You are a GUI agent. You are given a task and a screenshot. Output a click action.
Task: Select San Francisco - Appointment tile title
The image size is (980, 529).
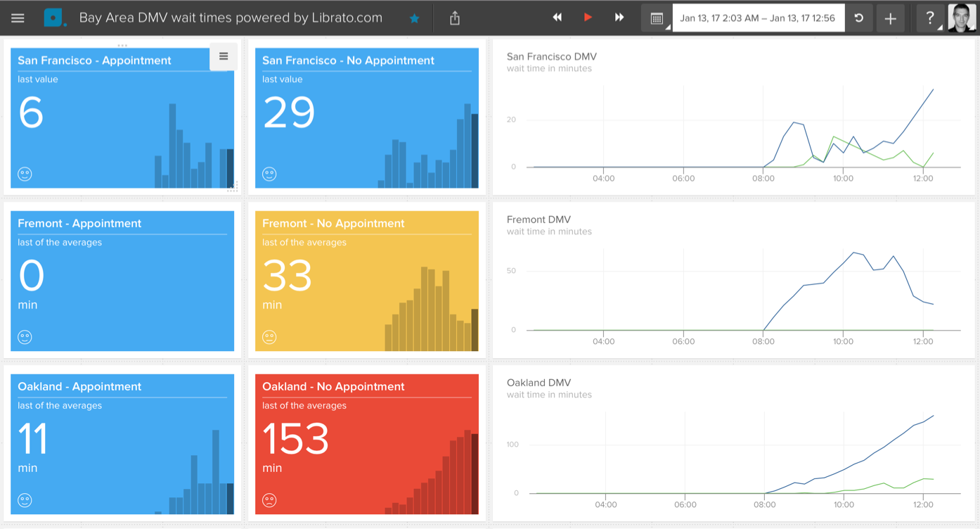[x=94, y=60]
